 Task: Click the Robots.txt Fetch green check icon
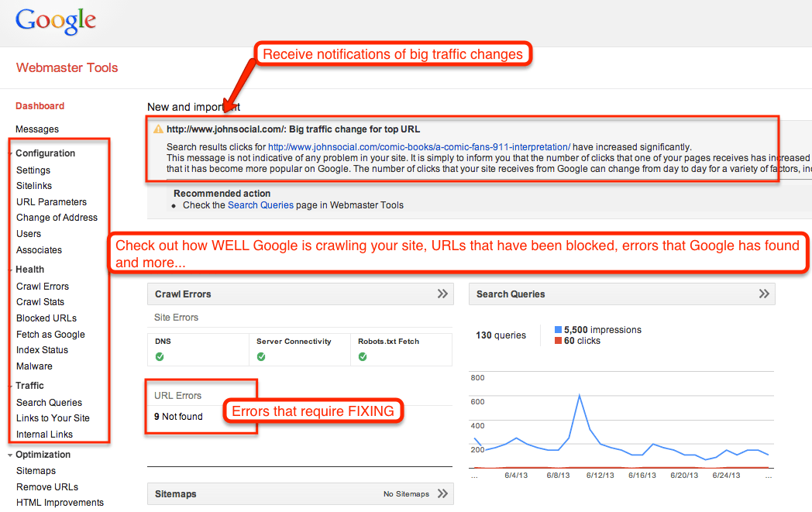363,357
